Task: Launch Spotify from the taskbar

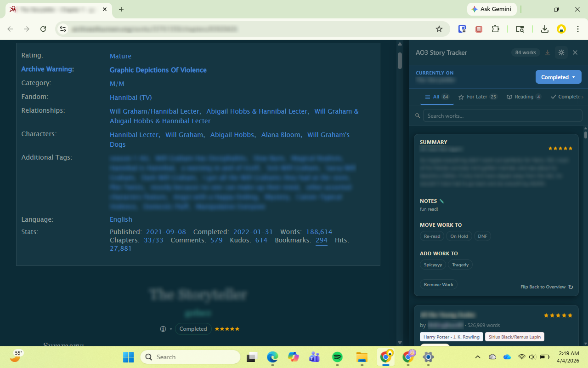Action: (x=338, y=357)
